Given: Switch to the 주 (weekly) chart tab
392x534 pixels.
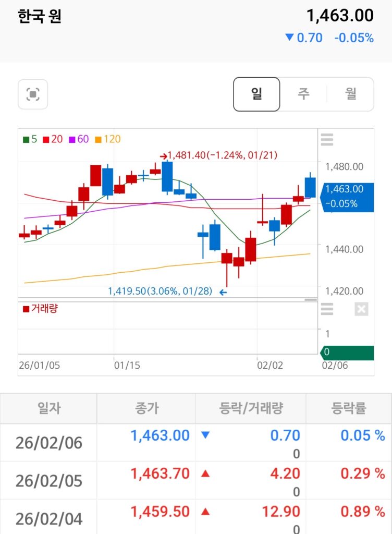Looking at the screenshot, I should 303,94.
